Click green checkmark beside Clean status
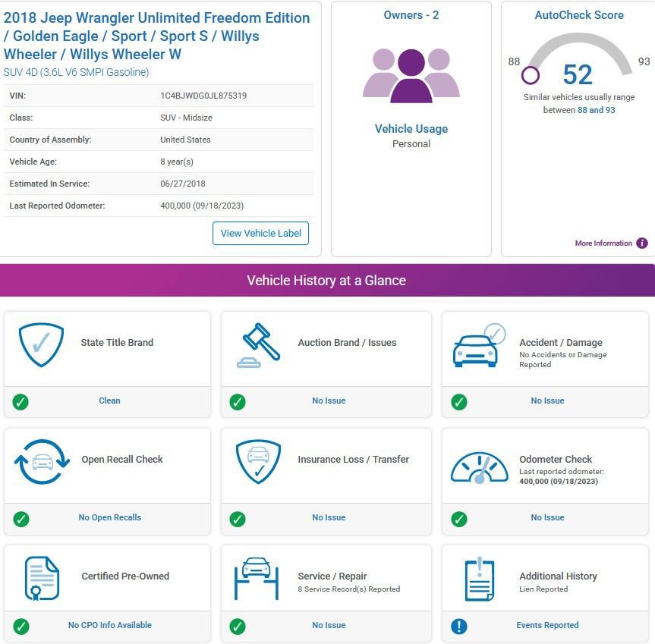Image resolution: width=655 pixels, height=644 pixels. coord(20,401)
